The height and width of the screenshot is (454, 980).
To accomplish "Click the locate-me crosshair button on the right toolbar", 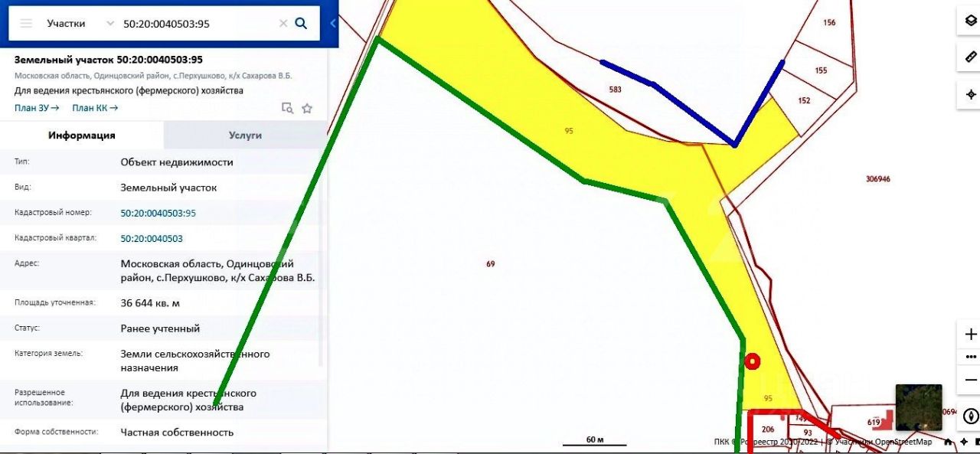I will pyautogui.click(x=970, y=94).
